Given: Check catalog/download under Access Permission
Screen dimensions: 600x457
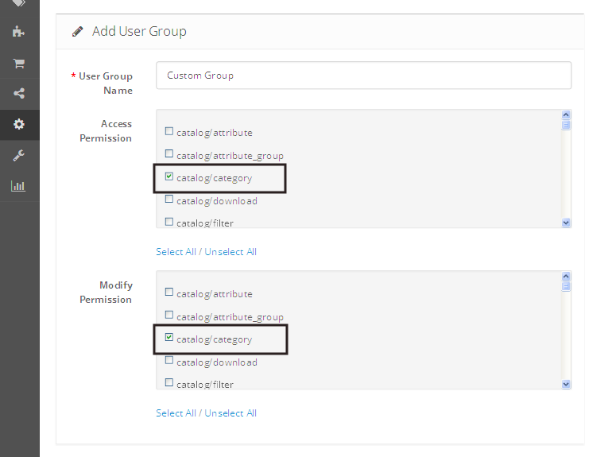Looking at the screenshot, I should tap(169, 199).
